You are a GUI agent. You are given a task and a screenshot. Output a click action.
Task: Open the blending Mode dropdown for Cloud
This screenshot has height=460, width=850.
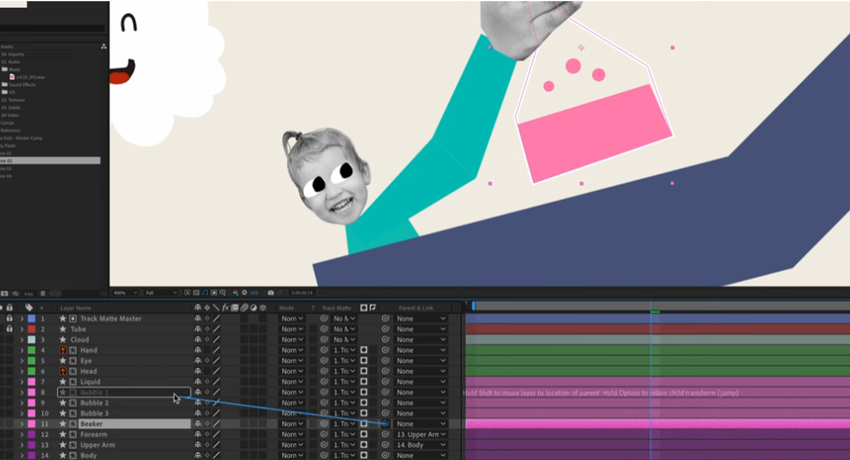coord(292,340)
